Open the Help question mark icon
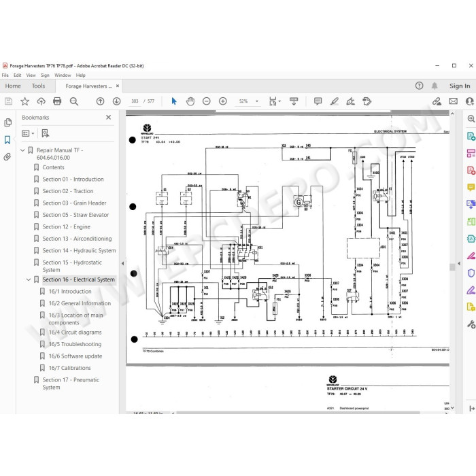This screenshot has height=476, width=476. [x=420, y=86]
